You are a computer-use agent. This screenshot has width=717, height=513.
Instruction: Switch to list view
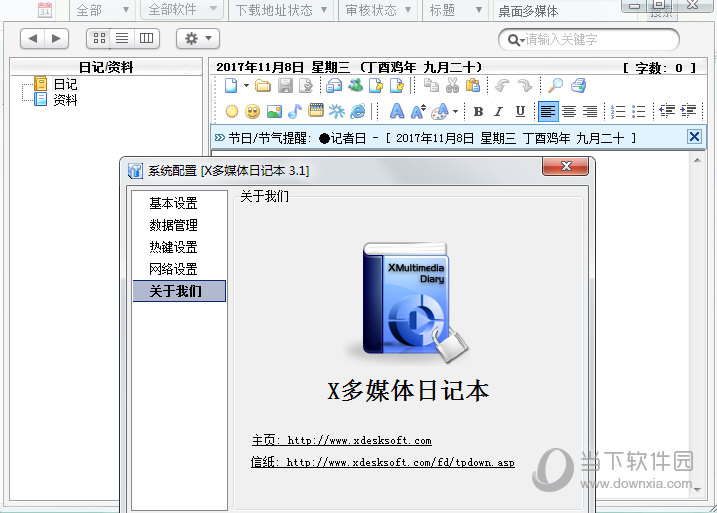122,38
